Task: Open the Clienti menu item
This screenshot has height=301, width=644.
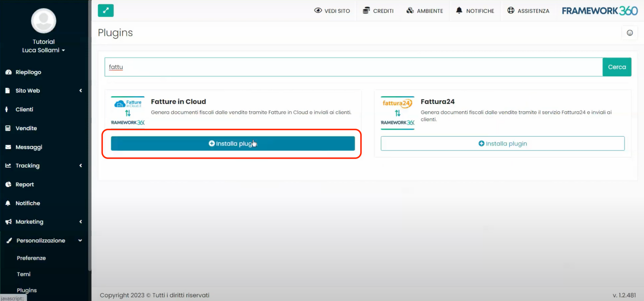Action: tap(24, 109)
